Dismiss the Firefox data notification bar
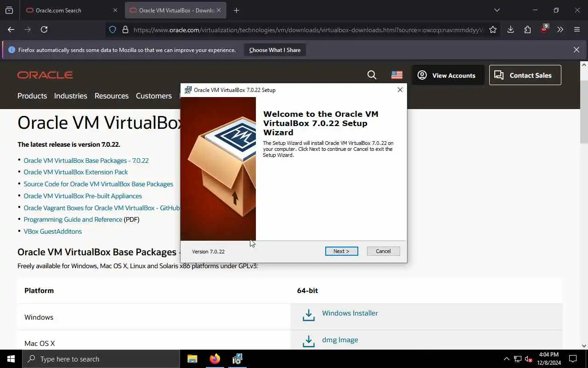588x368 pixels. 576,50
